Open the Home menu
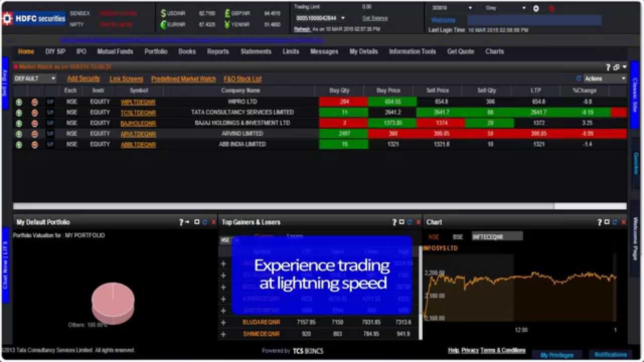Image resolution: width=644 pixels, height=362 pixels. pos(26,51)
